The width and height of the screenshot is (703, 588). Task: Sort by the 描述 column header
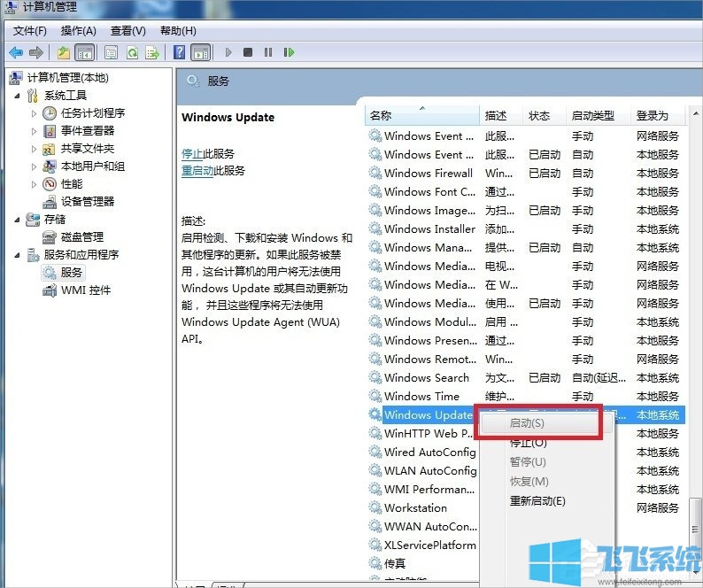[501, 116]
